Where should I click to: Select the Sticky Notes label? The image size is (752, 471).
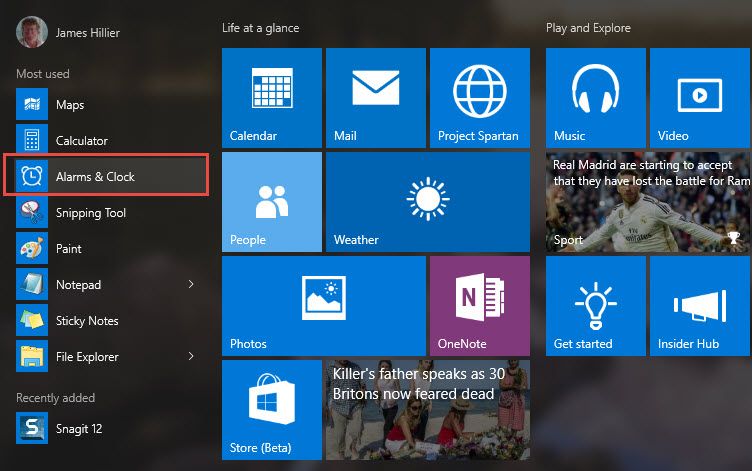point(87,321)
